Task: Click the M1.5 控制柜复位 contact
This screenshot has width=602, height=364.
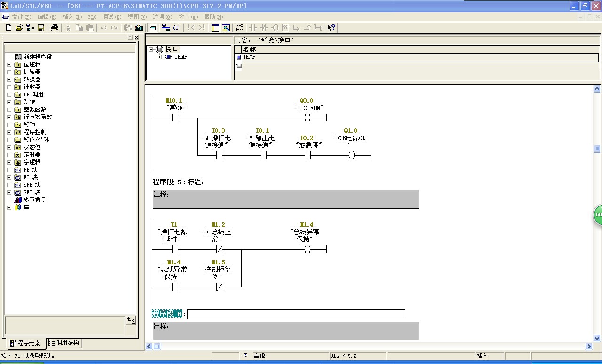Action: coord(219,287)
